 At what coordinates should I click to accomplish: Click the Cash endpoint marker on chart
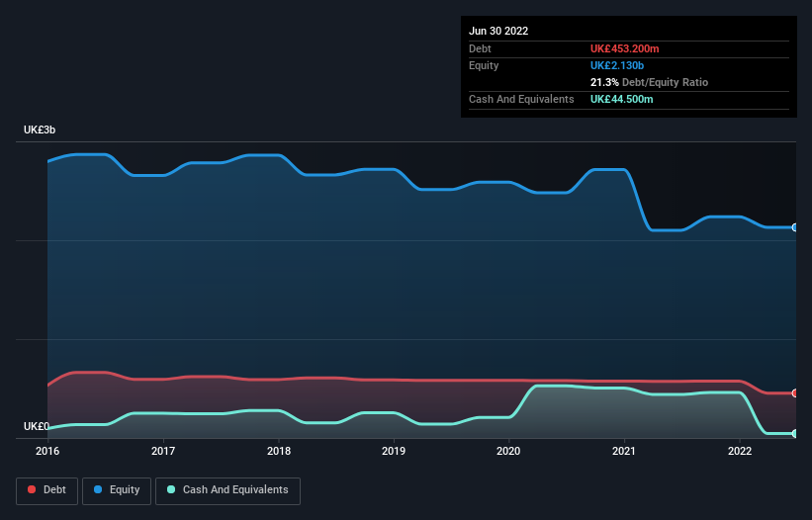point(795,434)
